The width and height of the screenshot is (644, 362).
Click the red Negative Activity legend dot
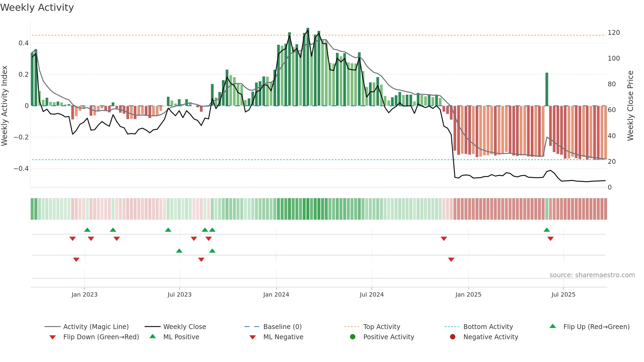[x=453, y=337]
